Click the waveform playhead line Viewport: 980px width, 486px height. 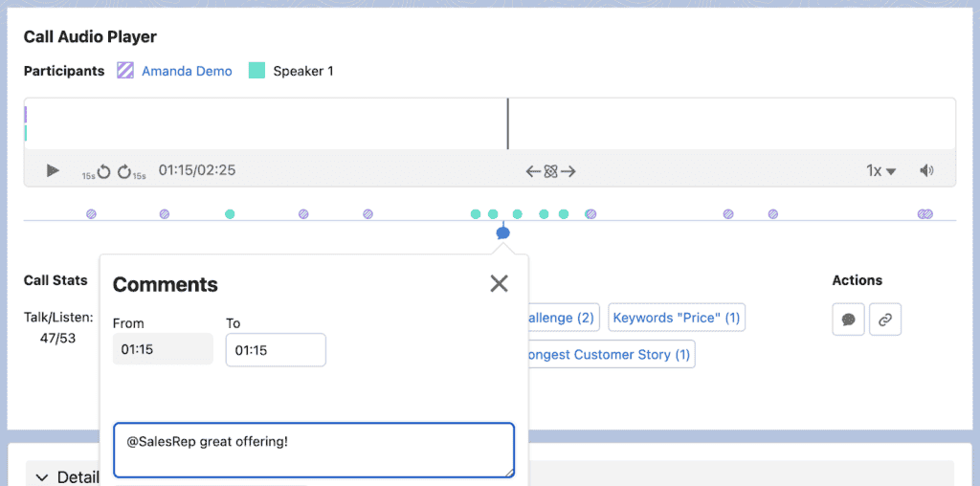tap(507, 123)
